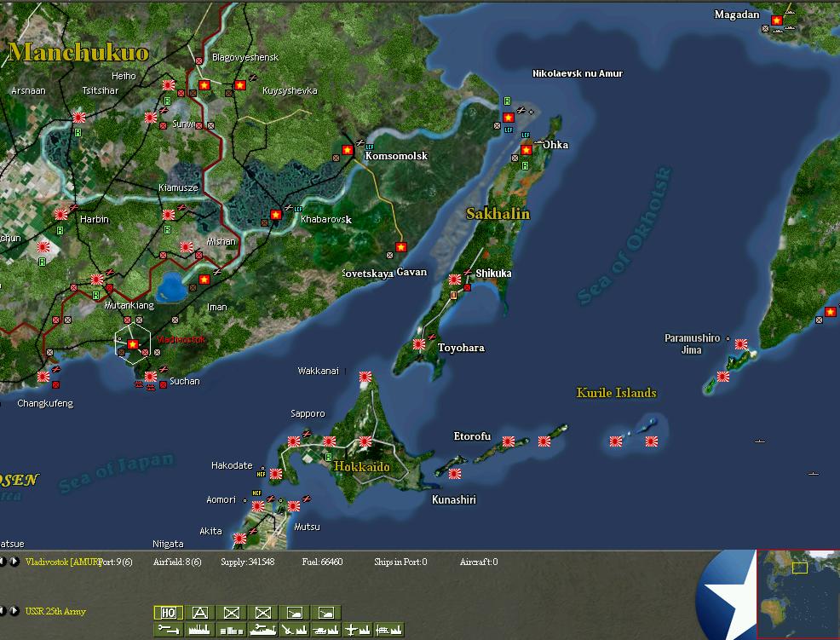
Task: Select the HQ unit icon
Action: (169, 613)
